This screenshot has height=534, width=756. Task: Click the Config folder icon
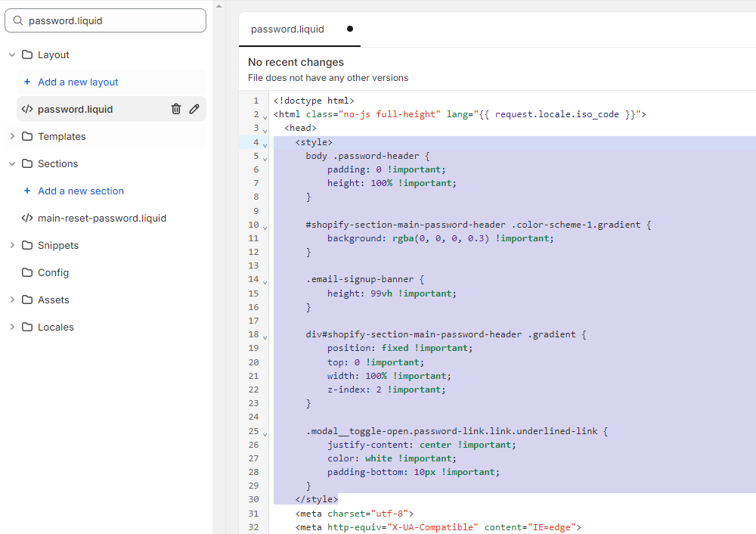[27, 272]
